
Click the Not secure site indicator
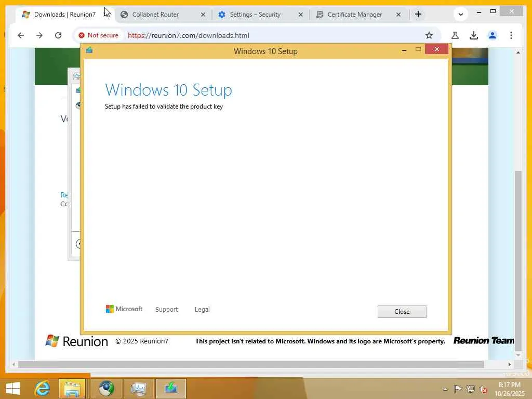point(98,35)
